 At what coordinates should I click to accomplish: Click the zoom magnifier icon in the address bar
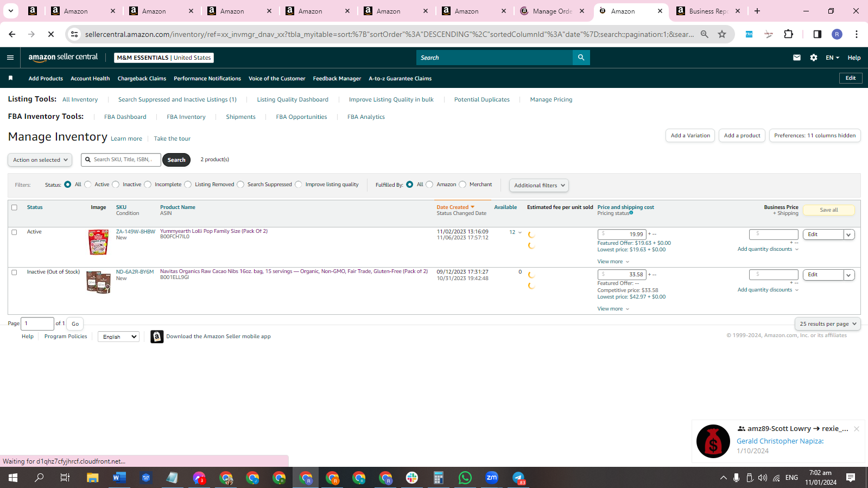705,34
